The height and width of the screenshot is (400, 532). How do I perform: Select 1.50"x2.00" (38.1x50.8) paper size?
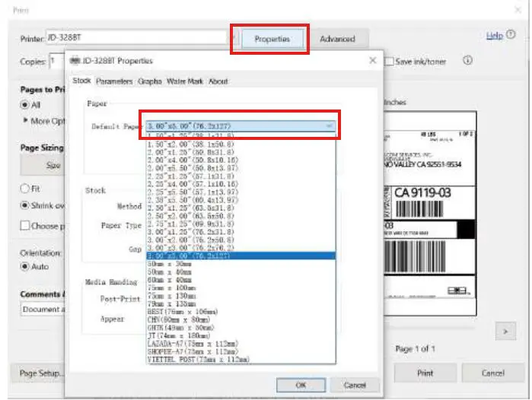point(241,144)
